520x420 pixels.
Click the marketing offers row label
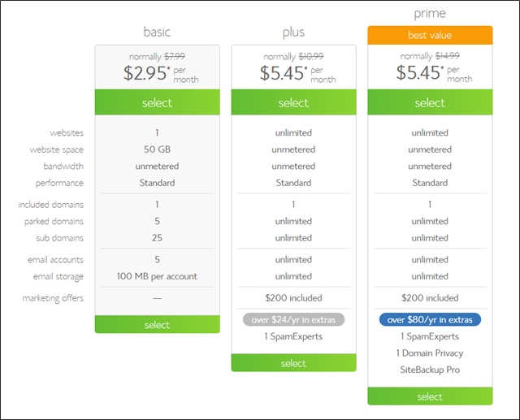tap(54, 298)
